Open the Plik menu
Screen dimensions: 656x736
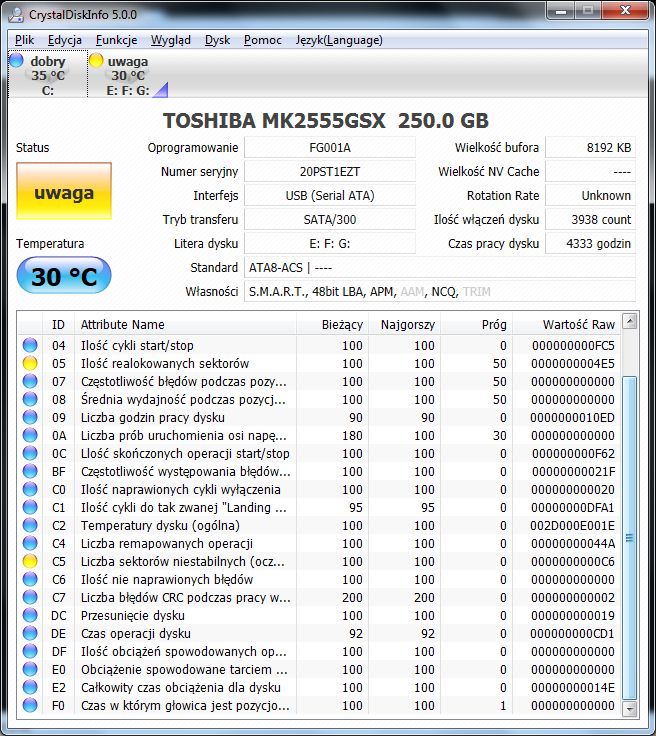(24, 40)
